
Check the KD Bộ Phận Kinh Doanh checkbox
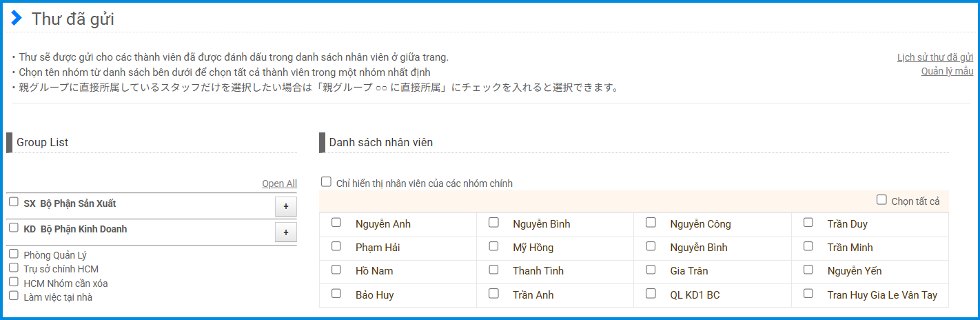click(14, 228)
